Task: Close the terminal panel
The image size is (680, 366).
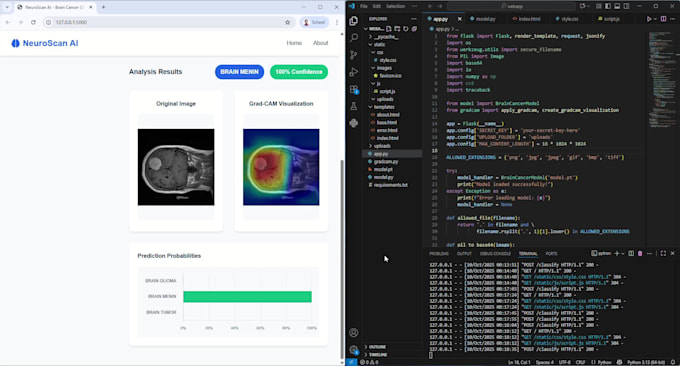Action: [x=673, y=253]
